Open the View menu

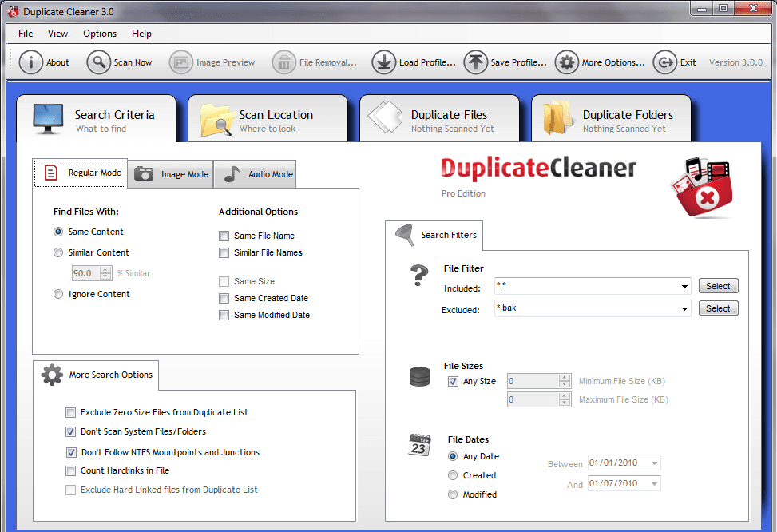(58, 34)
